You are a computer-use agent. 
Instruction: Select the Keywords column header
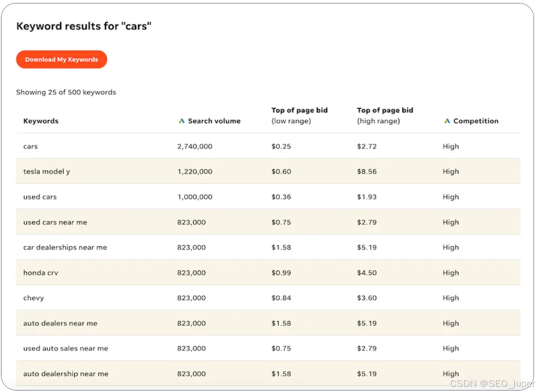coord(41,121)
